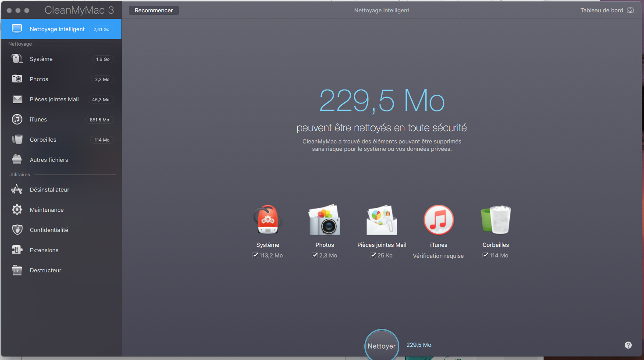644x360 pixels.
Task: Click the 229,5 Mo label beside Nettoyer
Action: click(419, 345)
